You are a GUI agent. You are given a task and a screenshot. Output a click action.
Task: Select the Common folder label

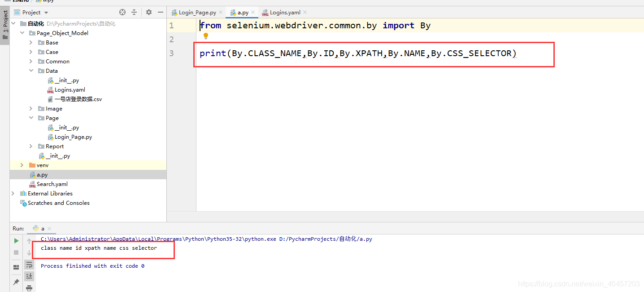57,61
